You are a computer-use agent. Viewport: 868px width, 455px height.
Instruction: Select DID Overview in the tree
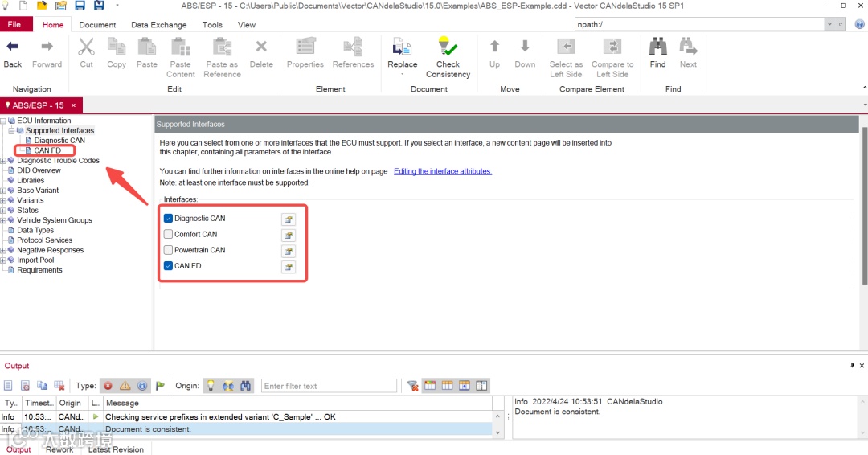(x=39, y=170)
